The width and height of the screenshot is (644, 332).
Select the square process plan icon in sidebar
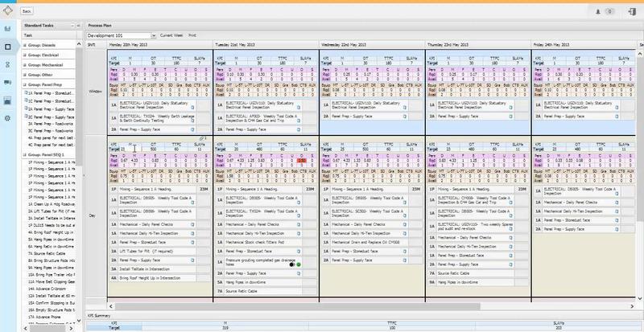click(7, 47)
